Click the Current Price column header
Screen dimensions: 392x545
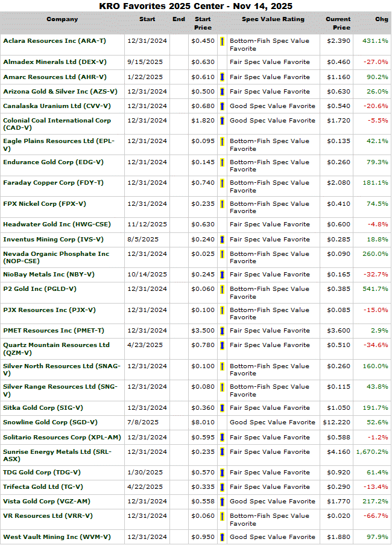(338, 24)
